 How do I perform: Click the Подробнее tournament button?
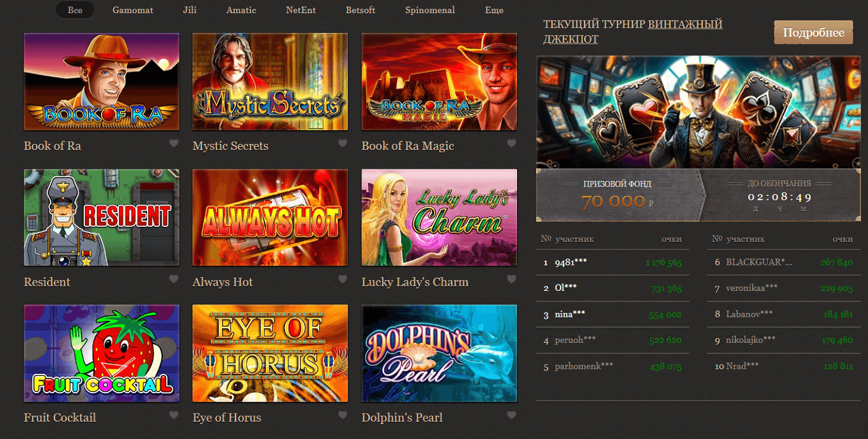coord(813,32)
